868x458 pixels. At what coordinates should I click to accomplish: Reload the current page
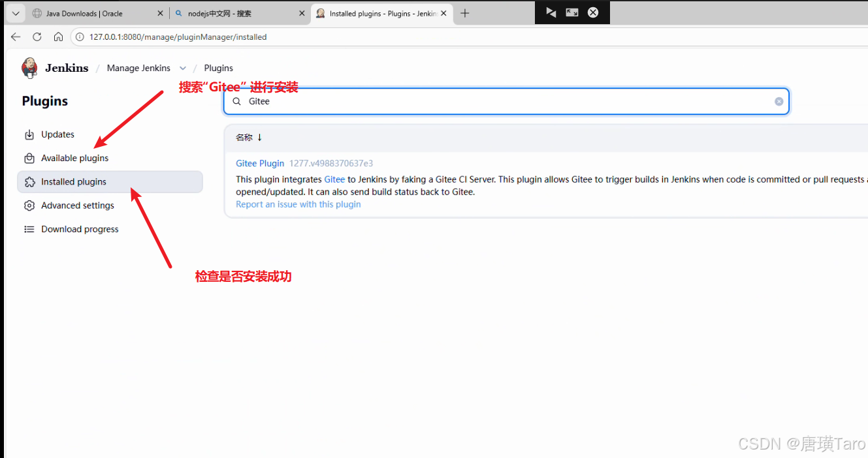point(37,37)
